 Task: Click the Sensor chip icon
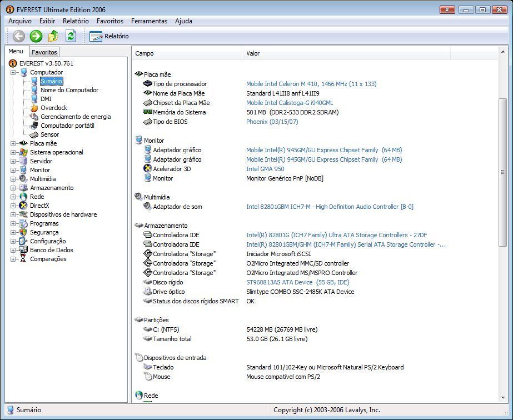(x=34, y=134)
